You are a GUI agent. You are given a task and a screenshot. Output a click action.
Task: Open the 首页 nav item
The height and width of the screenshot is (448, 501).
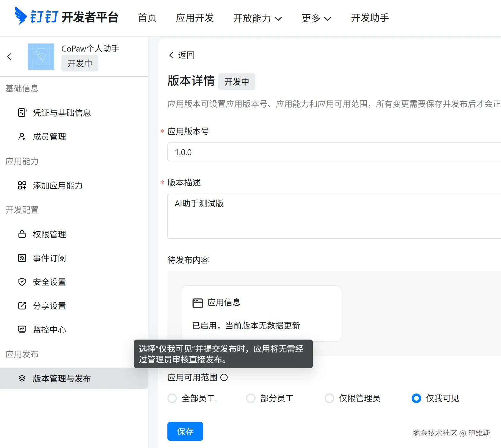coord(147,18)
